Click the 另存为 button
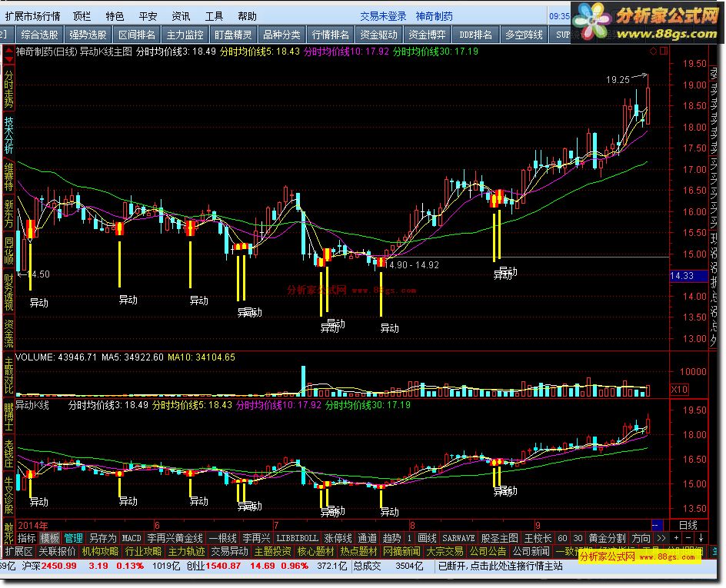This screenshot has height=588, width=726. [x=102, y=538]
